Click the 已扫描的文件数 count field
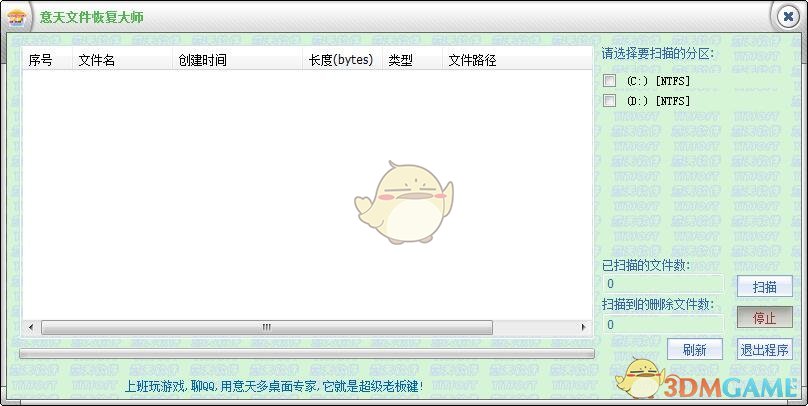Screen dimensions: 808x406 pyautogui.click(x=663, y=283)
